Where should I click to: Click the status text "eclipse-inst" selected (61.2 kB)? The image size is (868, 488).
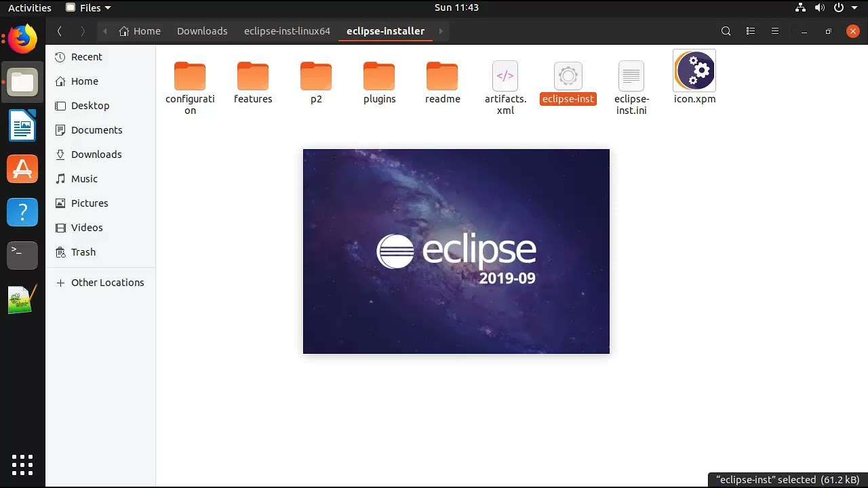787,480
